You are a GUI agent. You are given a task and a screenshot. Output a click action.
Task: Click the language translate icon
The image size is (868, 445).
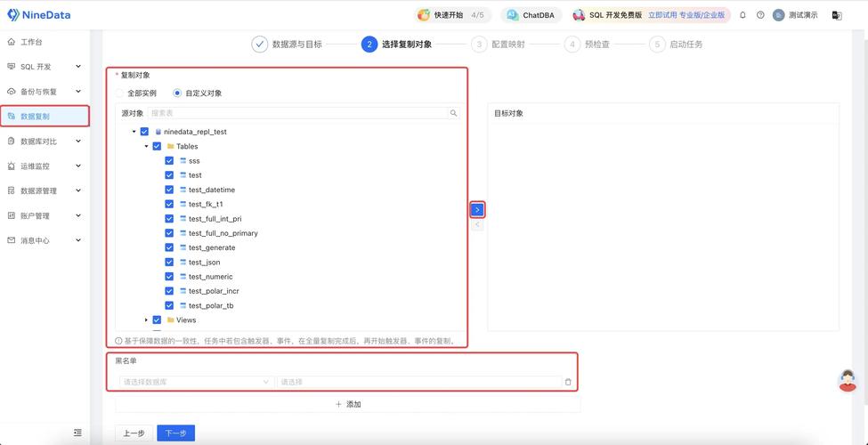coord(837,15)
